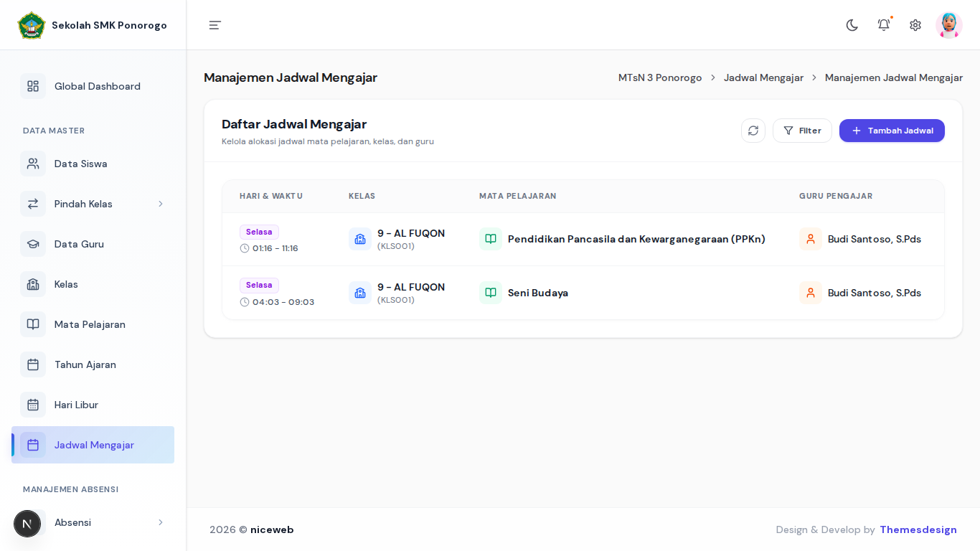Toggle the sidebar hamburger menu
This screenshot has height=551, width=980.
point(215,25)
